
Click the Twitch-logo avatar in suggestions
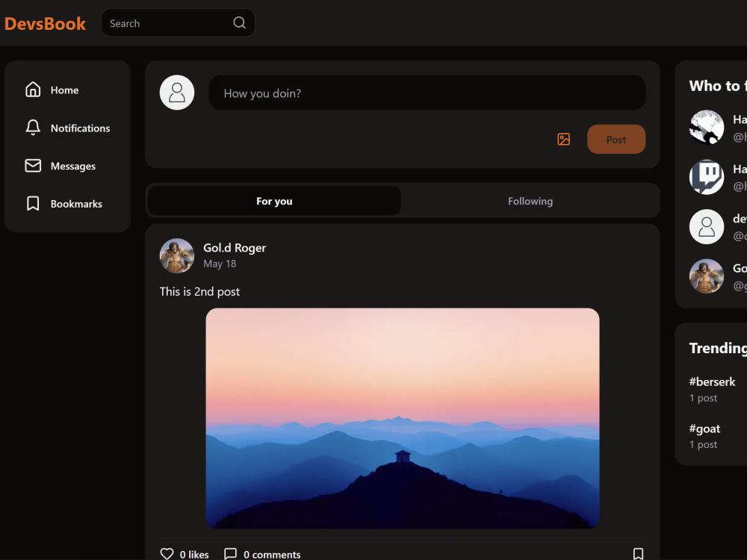(707, 177)
